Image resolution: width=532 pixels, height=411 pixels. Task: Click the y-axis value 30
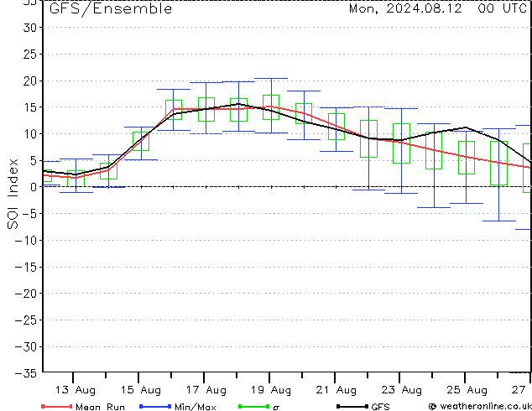click(30, 28)
